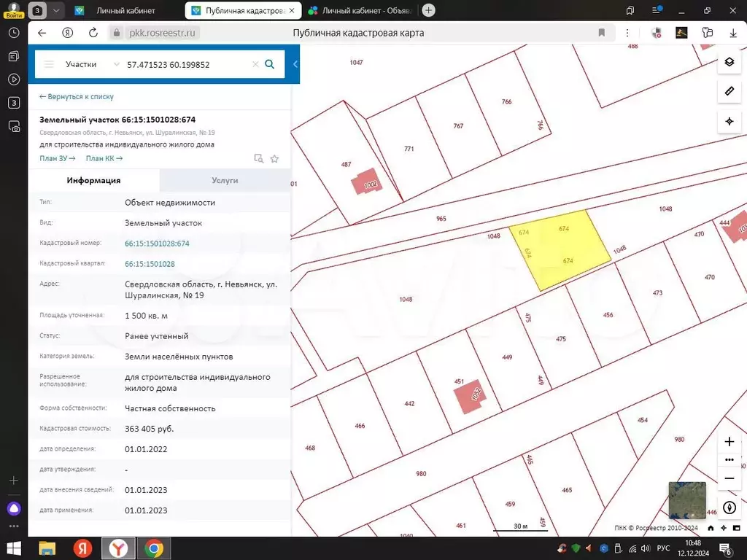Go back with browser back arrow
747x560 pixels.
click(42, 33)
